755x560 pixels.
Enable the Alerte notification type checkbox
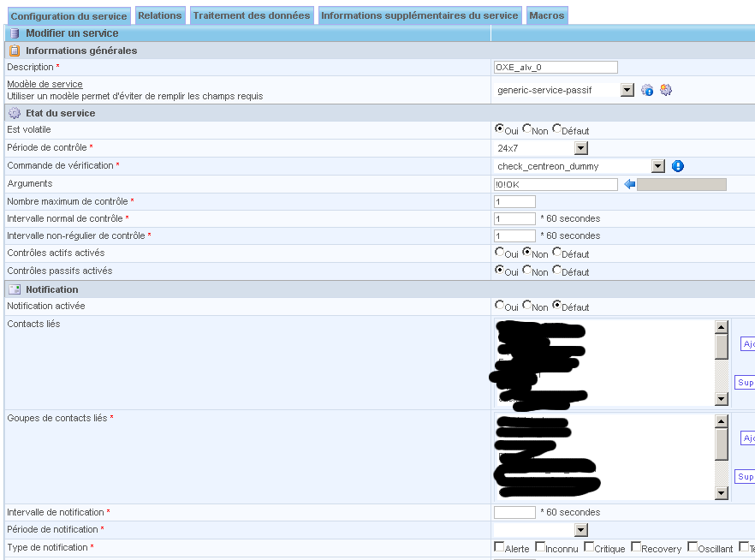[x=499, y=547]
